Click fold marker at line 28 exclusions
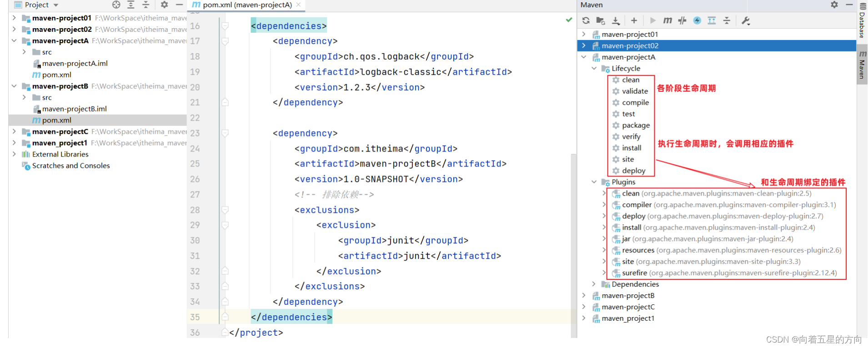This screenshot has height=348, width=868. click(x=225, y=210)
